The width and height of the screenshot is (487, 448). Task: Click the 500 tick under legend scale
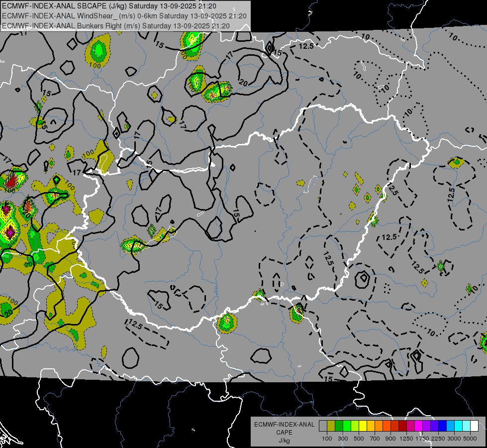click(x=359, y=439)
